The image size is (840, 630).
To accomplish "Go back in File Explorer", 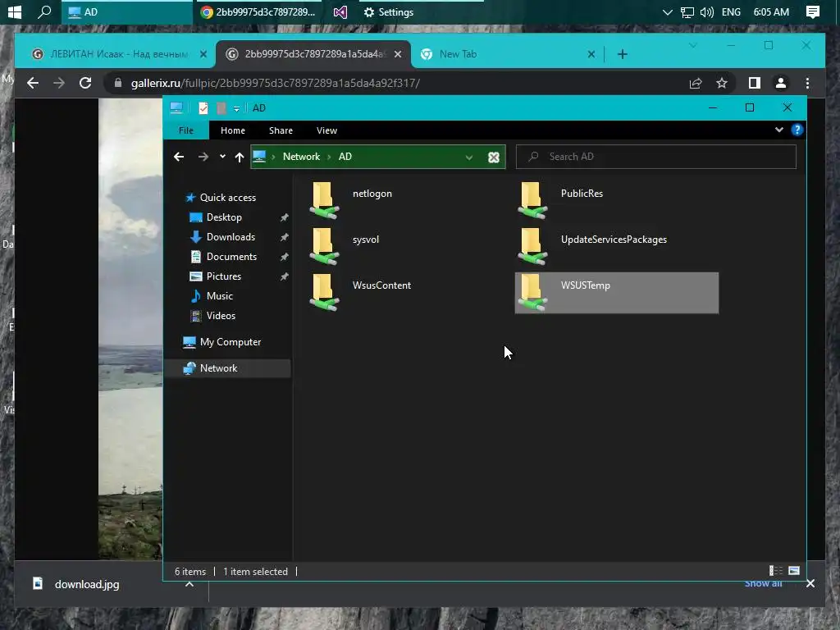I will (x=179, y=157).
